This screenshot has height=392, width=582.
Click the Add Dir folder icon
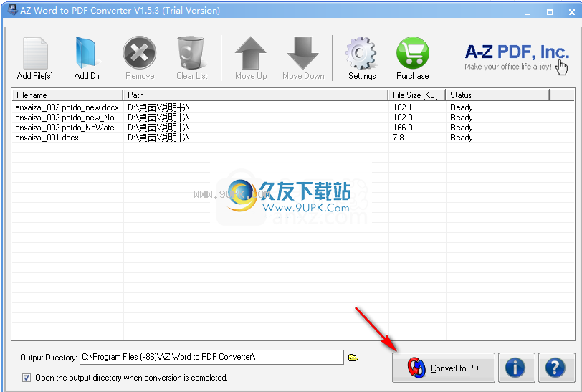[87, 53]
